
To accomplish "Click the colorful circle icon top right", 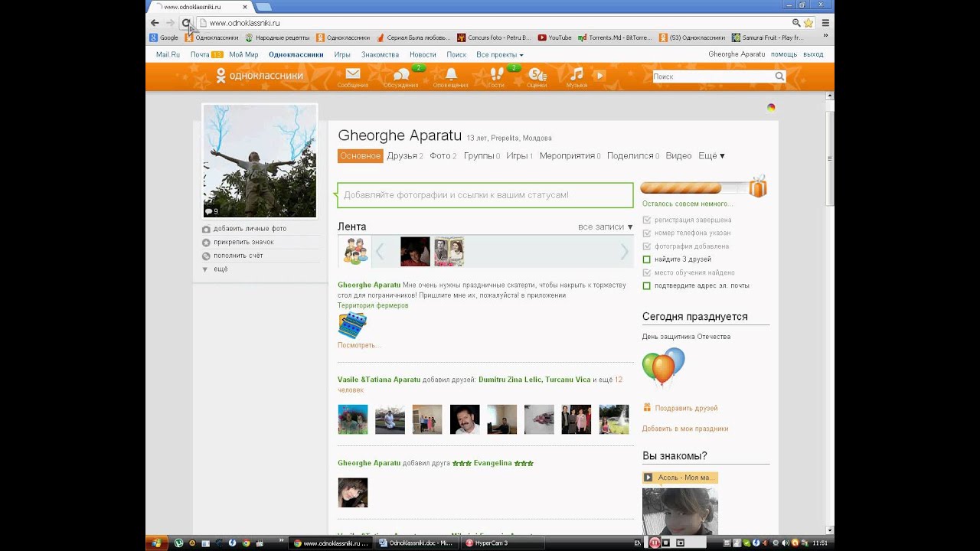I will click(771, 108).
